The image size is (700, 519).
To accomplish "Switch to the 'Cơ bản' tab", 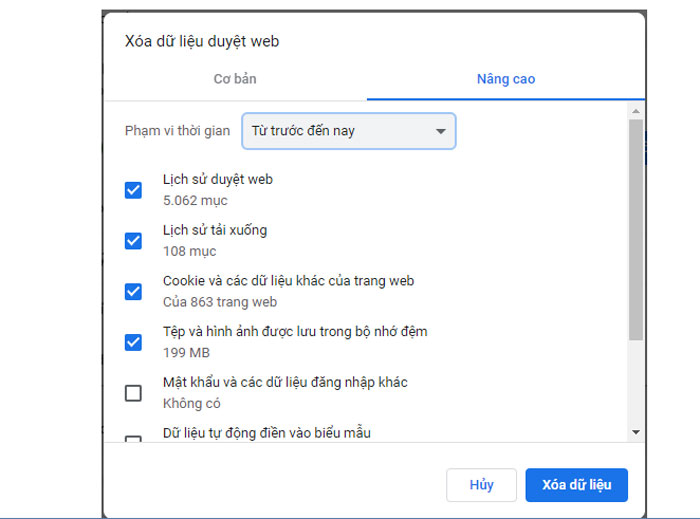I will 235,78.
